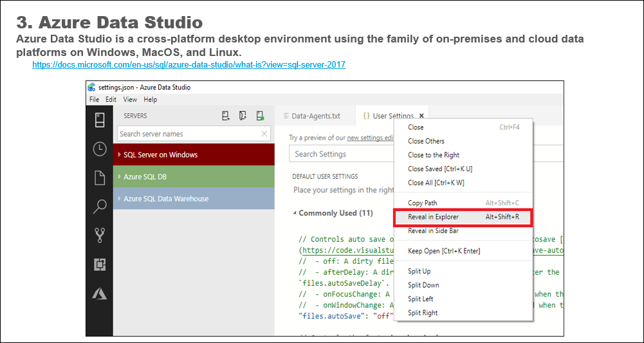This screenshot has height=343, width=644.
Task: Click the Search Settings field
Action: tap(342, 154)
